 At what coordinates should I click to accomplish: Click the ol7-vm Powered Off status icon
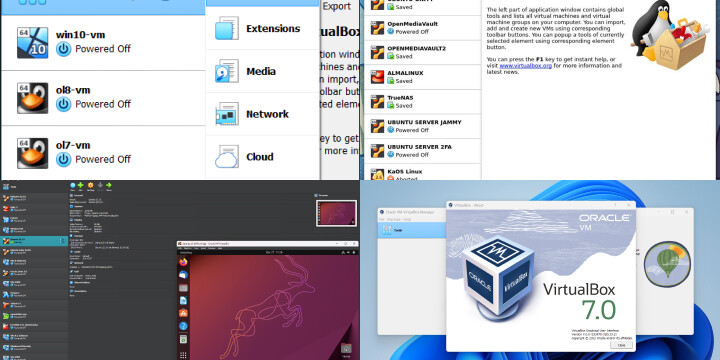tap(63, 159)
